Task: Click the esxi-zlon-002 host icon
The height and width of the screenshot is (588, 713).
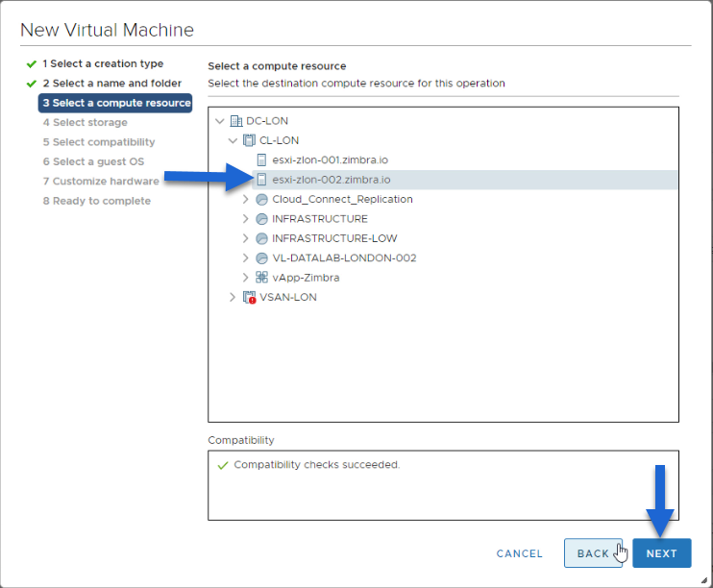Action: tap(261, 180)
